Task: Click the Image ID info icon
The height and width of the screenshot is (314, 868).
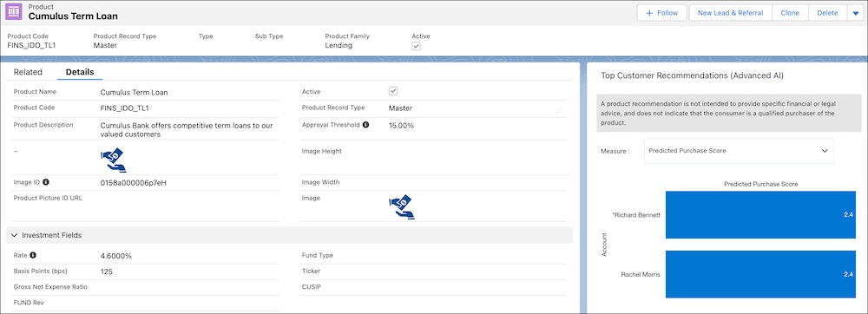Action: pos(46,181)
